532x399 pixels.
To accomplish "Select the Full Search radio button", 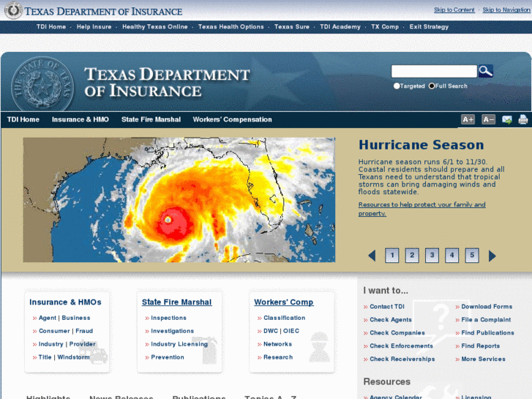I will [x=432, y=86].
